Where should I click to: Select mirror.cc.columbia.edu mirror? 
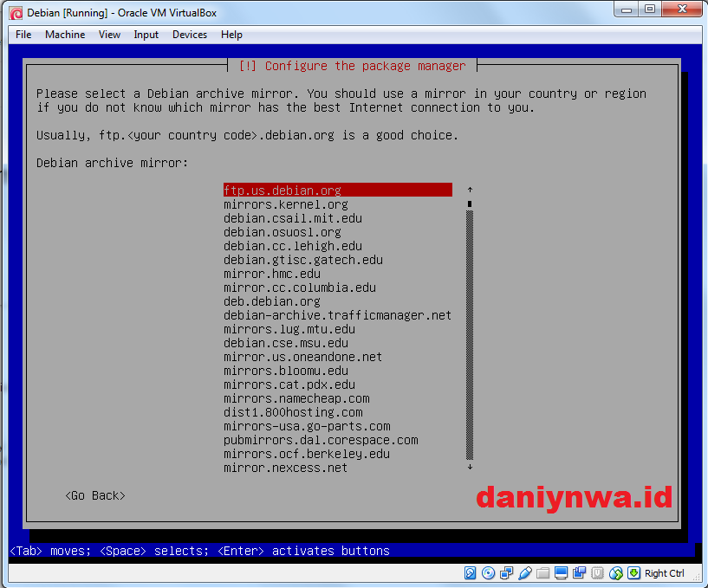click(x=300, y=288)
